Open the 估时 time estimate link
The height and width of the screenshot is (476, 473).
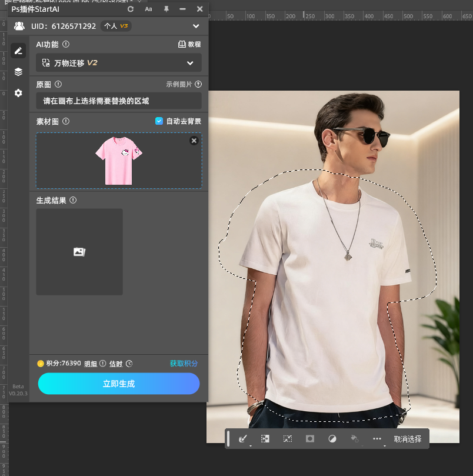click(116, 364)
